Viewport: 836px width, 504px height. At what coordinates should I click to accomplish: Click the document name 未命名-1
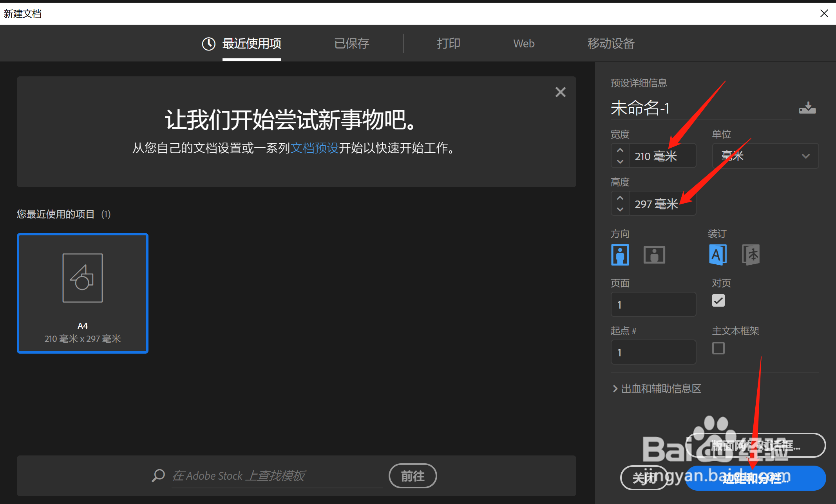[640, 108]
